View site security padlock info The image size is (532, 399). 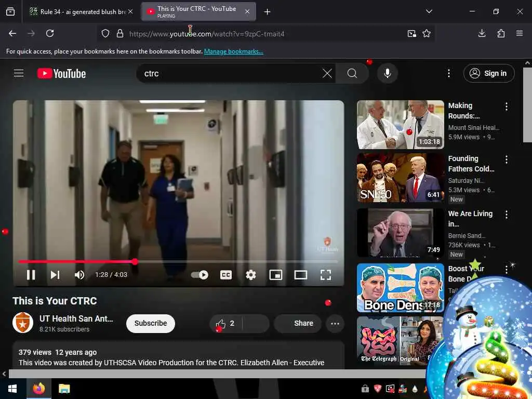120,34
